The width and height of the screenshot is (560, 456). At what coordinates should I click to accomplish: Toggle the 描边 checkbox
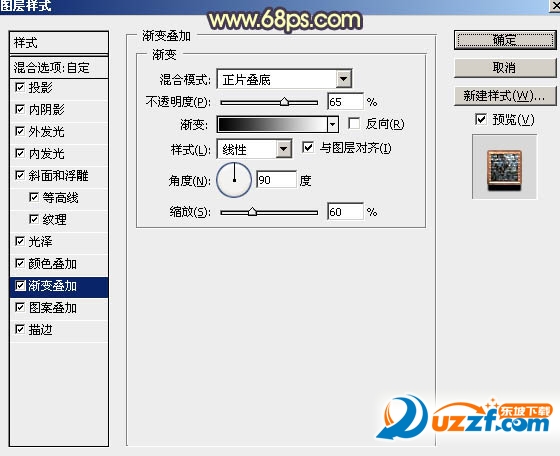[20, 329]
